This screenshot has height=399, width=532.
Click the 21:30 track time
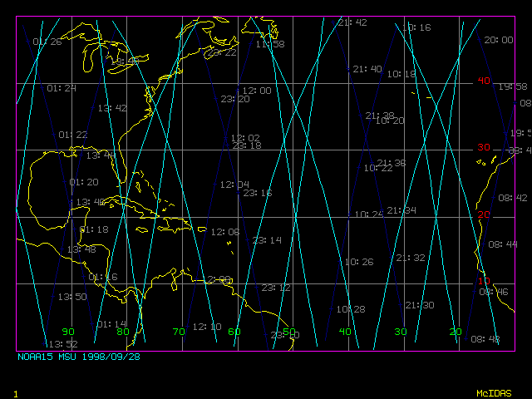420,305
